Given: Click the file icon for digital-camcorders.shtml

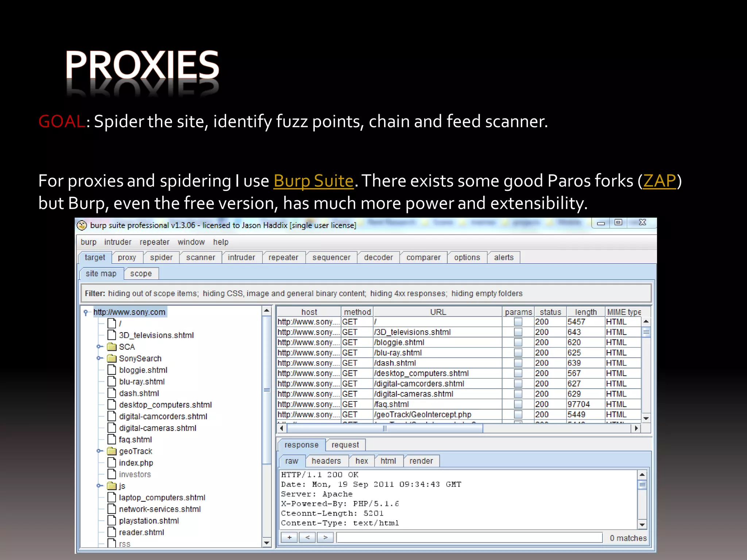Looking at the screenshot, I should click(112, 416).
